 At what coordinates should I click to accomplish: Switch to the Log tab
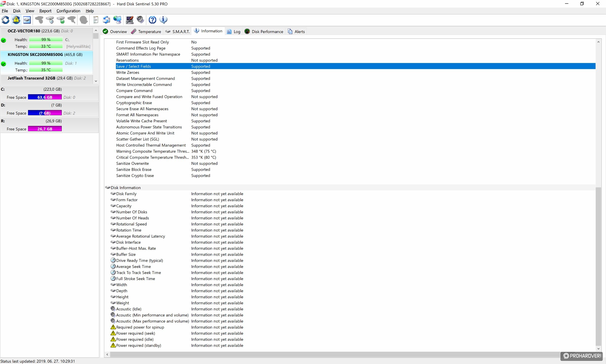[234, 32]
